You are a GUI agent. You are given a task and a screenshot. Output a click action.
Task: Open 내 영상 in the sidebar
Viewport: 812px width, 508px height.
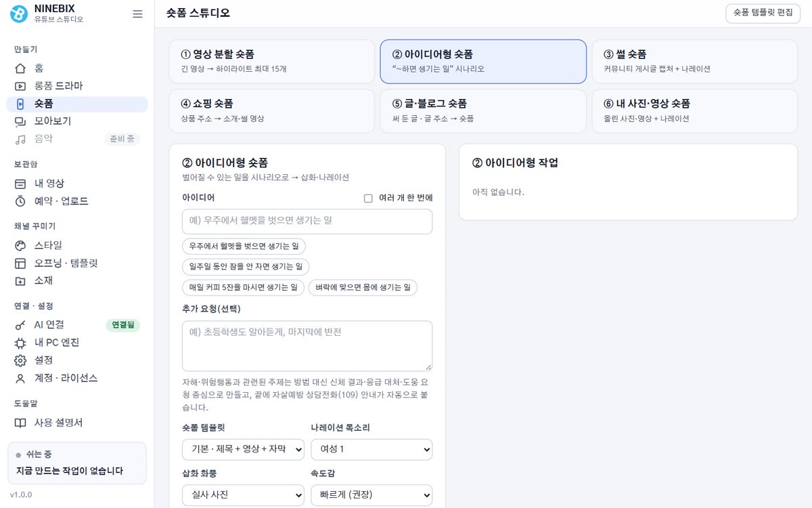click(77, 184)
